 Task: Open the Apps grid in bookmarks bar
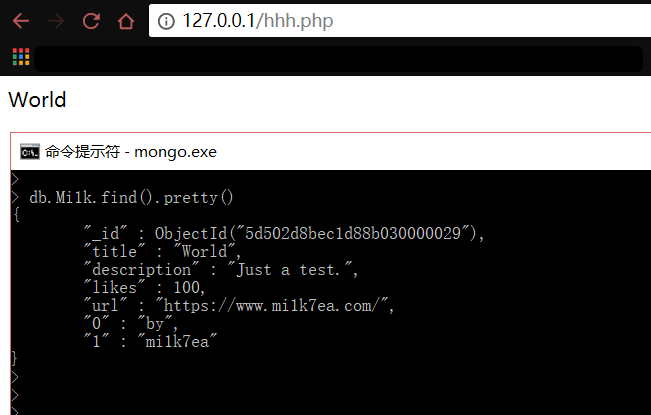(21, 57)
